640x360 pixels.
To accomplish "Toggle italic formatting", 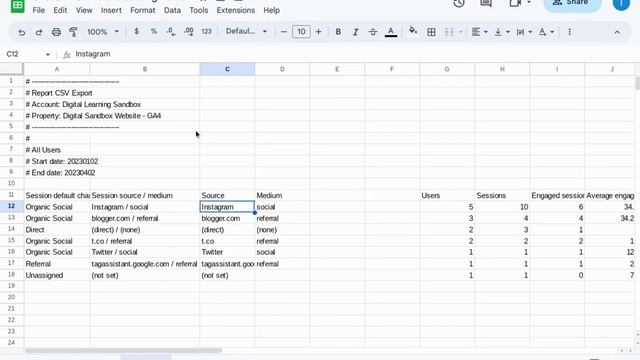I will pos(356,31).
